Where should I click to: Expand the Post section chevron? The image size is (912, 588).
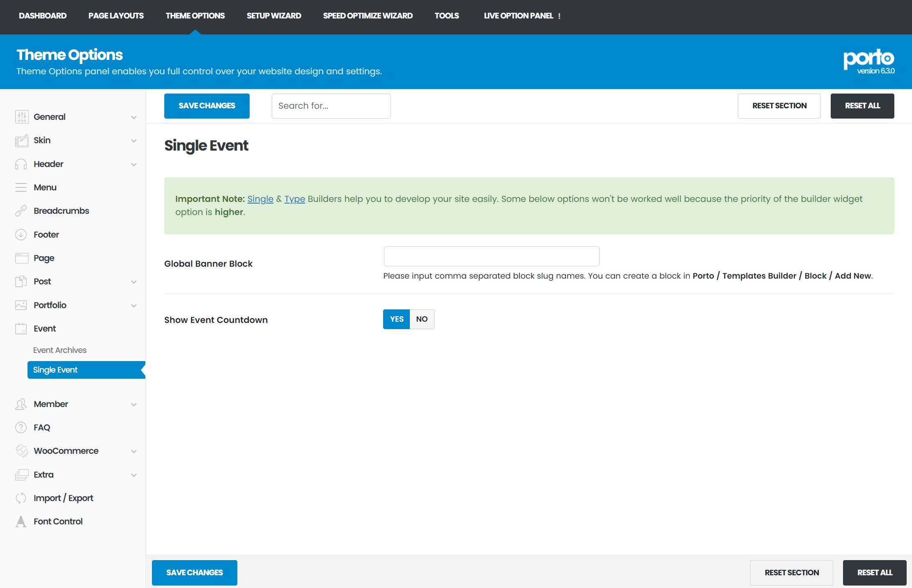[x=134, y=282]
